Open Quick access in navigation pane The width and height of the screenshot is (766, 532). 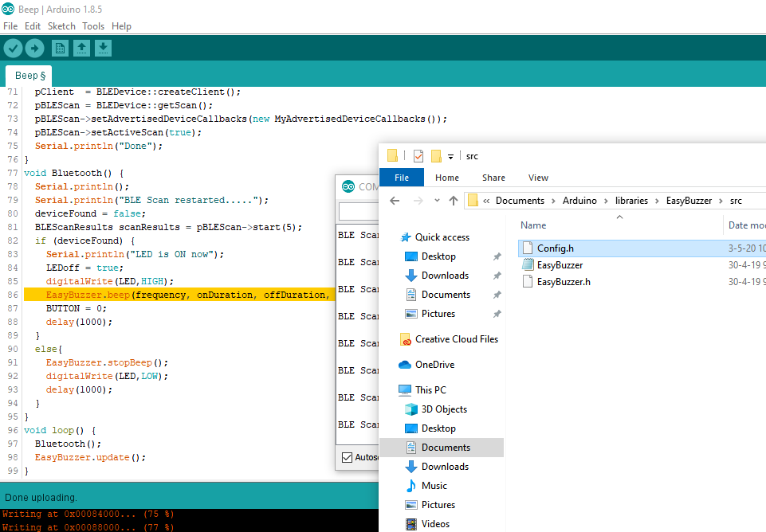click(x=442, y=237)
